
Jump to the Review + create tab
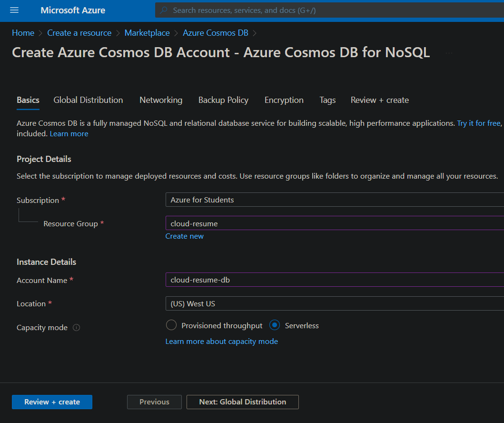(x=380, y=100)
